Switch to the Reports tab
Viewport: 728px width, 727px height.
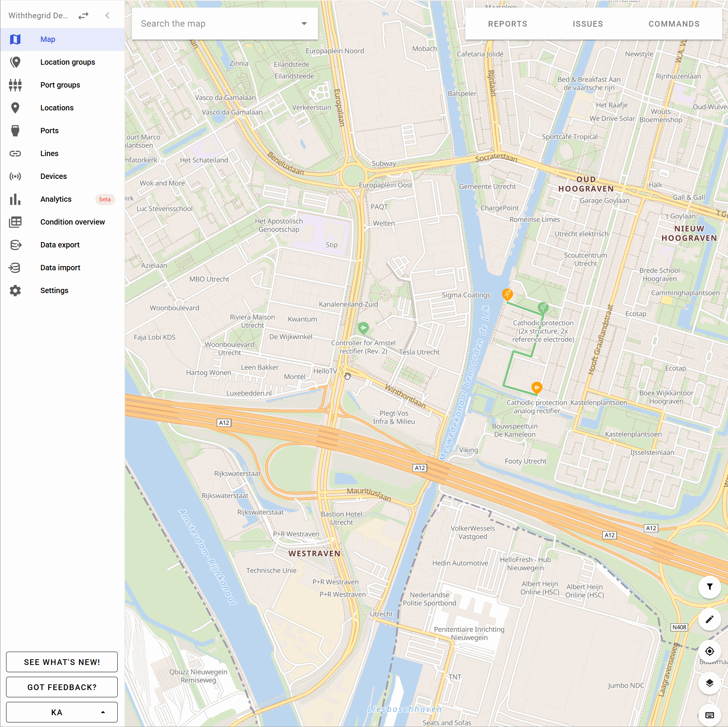508,24
